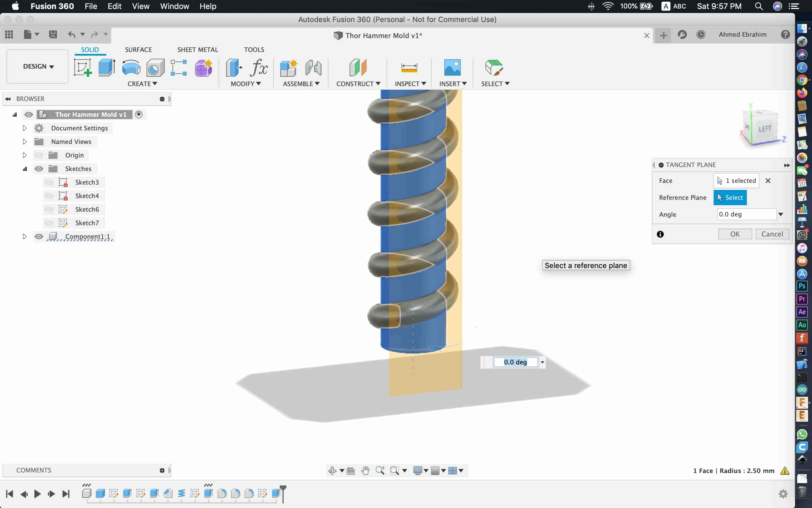The height and width of the screenshot is (508, 812).
Task: Click the Ahmed Ebrahim account name
Action: click(x=742, y=34)
